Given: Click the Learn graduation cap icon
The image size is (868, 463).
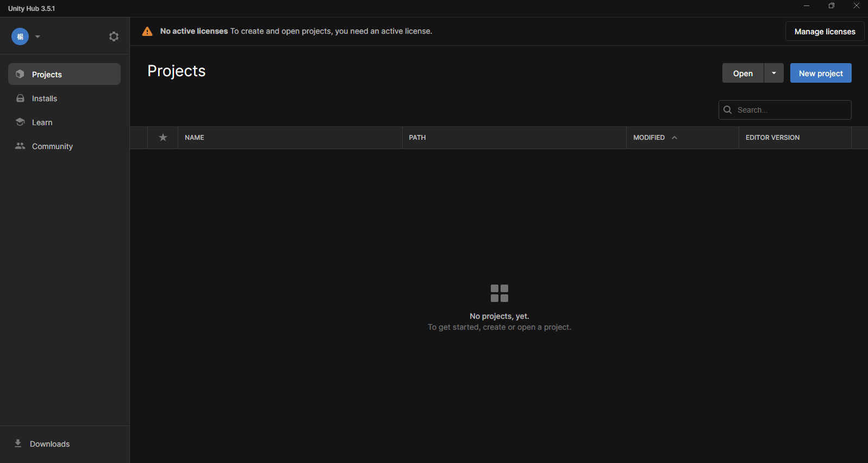Looking at the screenshot, I should pos(20,122).
